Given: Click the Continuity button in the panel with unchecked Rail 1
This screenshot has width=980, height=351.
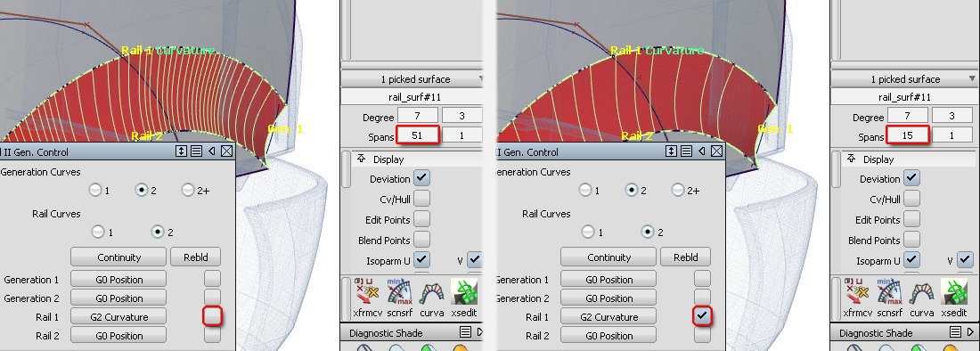Looking at the screenshot, I should 118,257.
